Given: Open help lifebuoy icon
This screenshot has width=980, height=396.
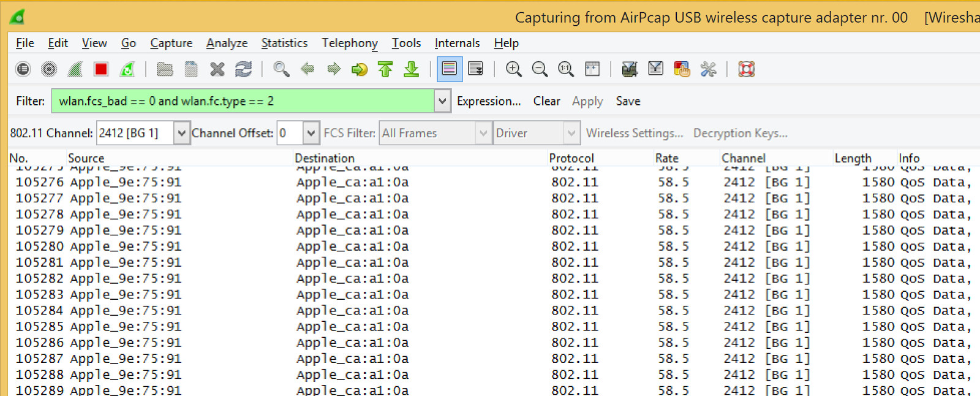Looking at the screenshot, I should click(x=746, y=69).
